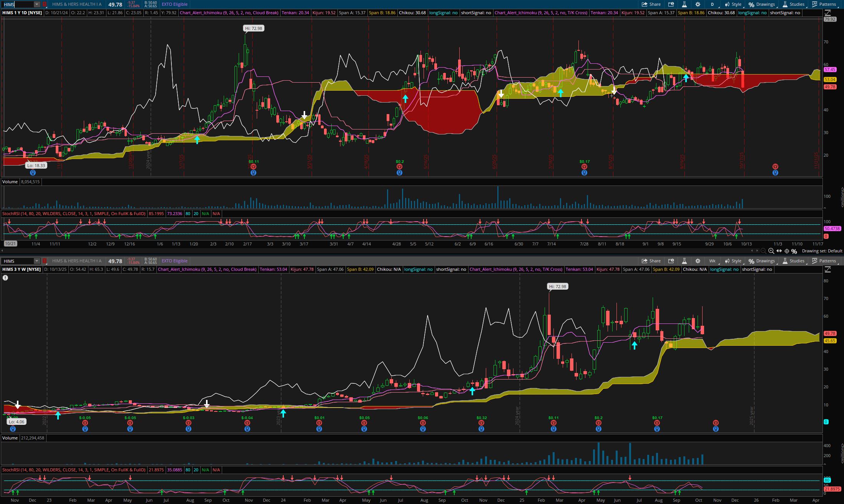844x504 pixels.
Task: Open Wk timeframe dropdown in bottom chart
Action: point(712,261)
